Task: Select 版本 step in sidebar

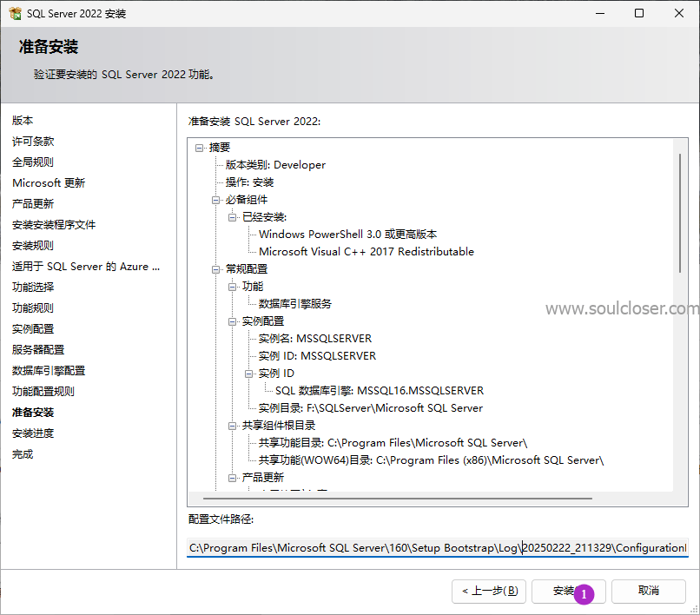Action: click(23, 121)
